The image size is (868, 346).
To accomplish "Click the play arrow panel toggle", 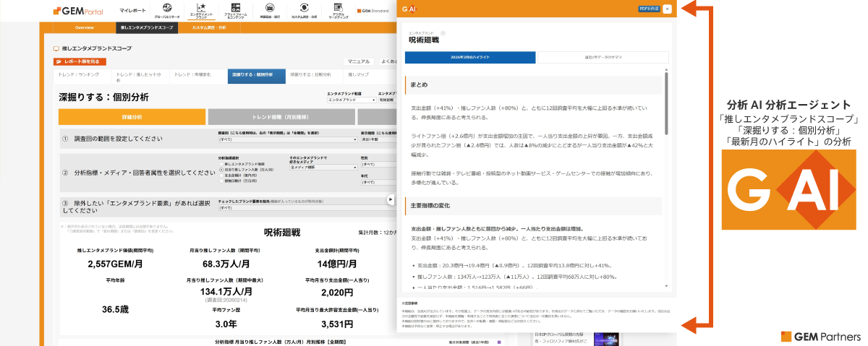I will pos(391,199).
